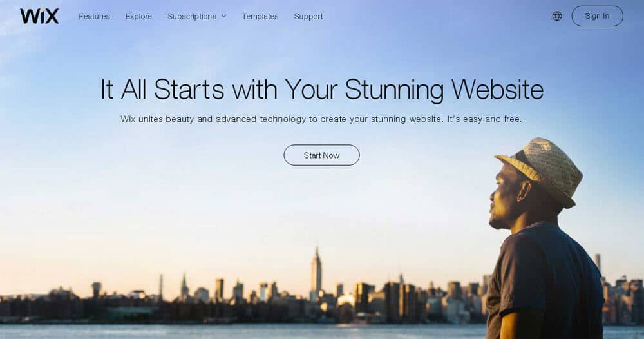The image size is (644, 339).
Task: Visit the Support page
Action: pos(308,17)
